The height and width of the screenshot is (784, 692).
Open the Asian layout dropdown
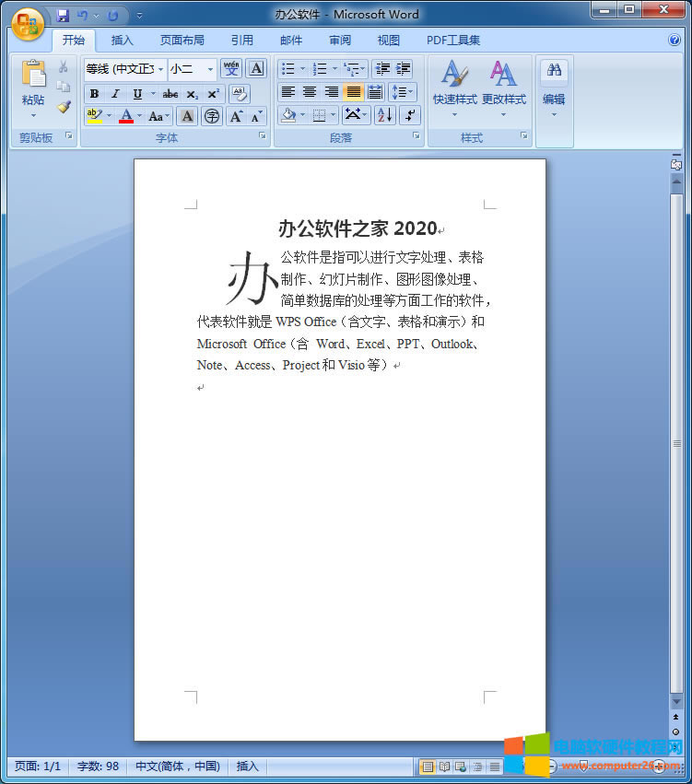(356, 115)
